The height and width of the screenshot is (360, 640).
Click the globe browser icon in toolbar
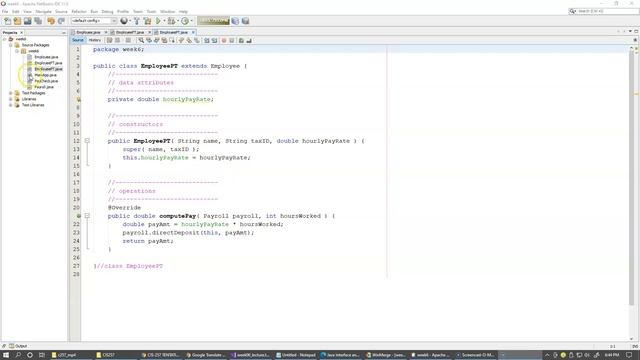pyautogui.click(x=124, y=21)
